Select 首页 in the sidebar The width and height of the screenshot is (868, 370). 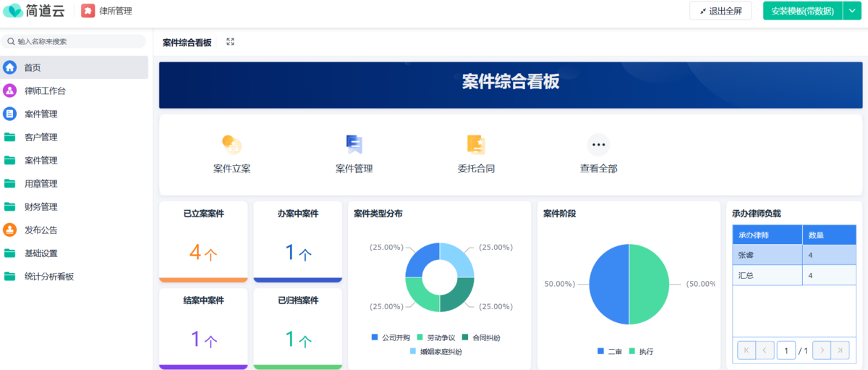[x=75, y=67]
